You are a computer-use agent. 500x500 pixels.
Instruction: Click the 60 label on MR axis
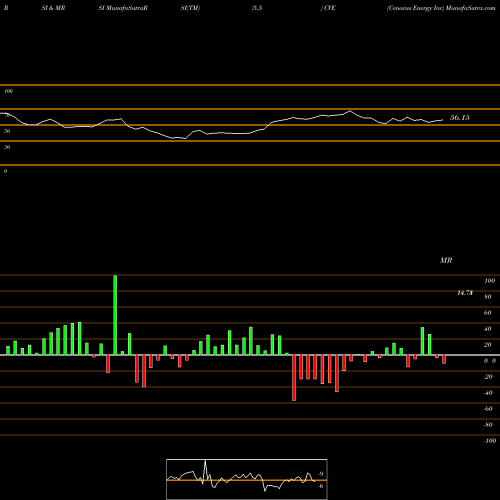[x=488, y=313]
